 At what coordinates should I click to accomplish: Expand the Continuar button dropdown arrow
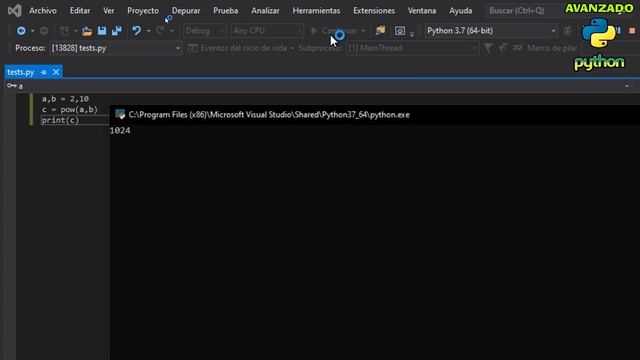363,31
